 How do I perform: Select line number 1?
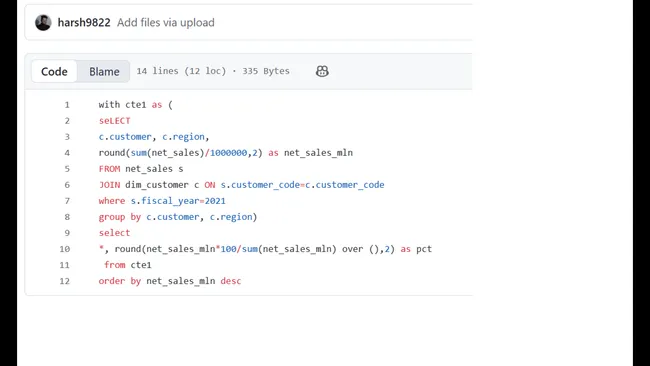(x=67, y=105)
